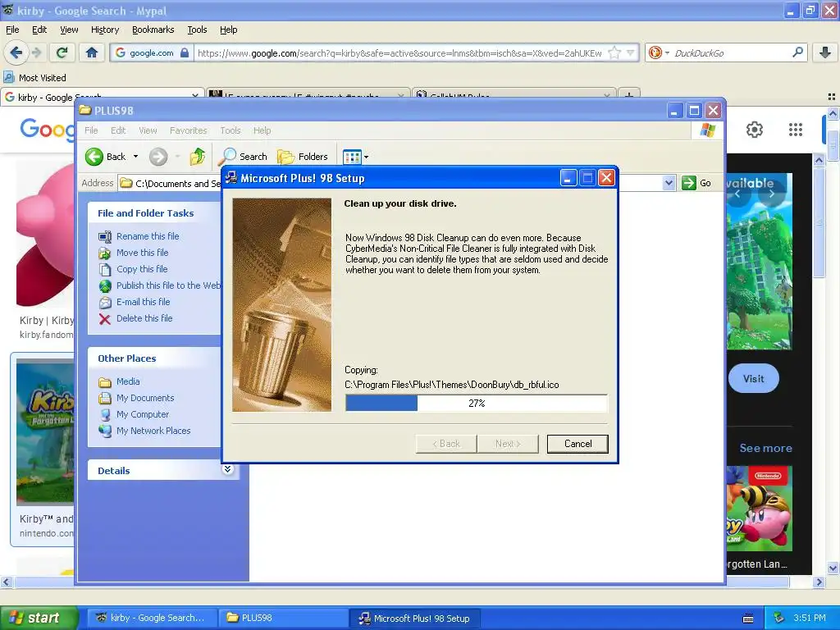Click Cancel in Plus! 98 Setup
Image resolution: width=840 pixels, height=630 pixels.
[x=577, y=444]
